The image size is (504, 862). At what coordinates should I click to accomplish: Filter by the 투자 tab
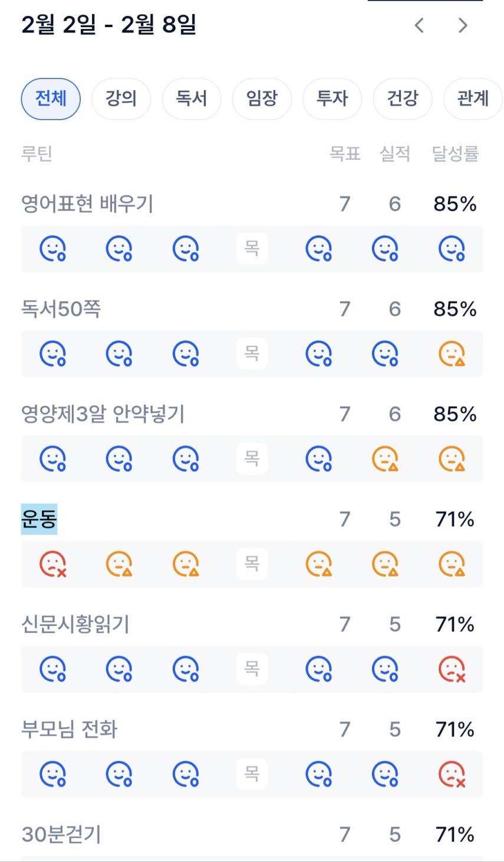[x=332, y=99]
